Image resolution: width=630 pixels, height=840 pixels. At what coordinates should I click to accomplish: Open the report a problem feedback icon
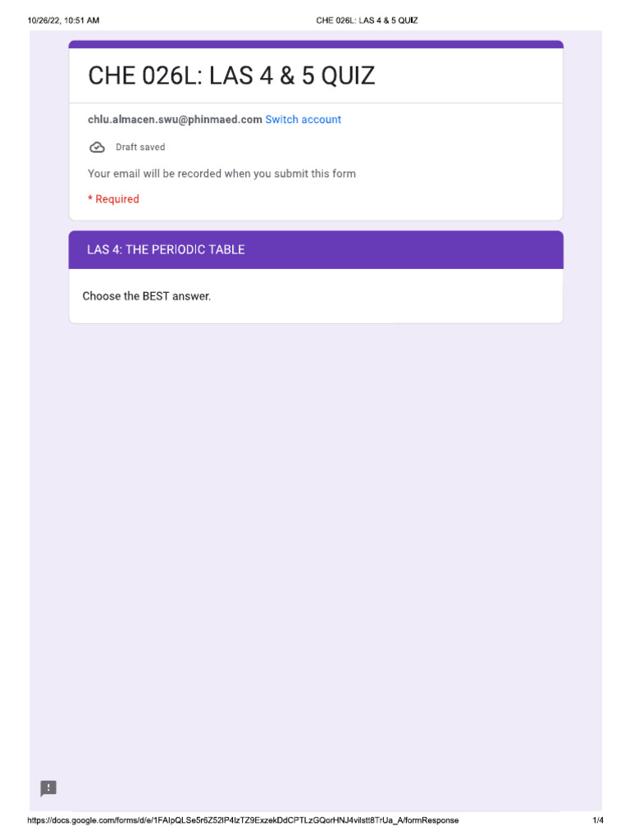point(49,788)
